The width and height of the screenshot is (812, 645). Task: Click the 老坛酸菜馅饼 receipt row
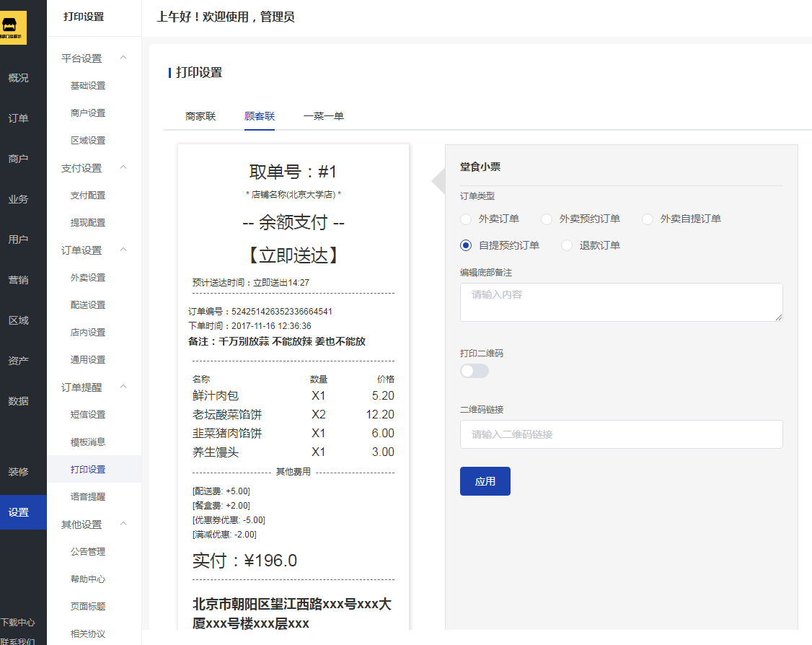293,414
